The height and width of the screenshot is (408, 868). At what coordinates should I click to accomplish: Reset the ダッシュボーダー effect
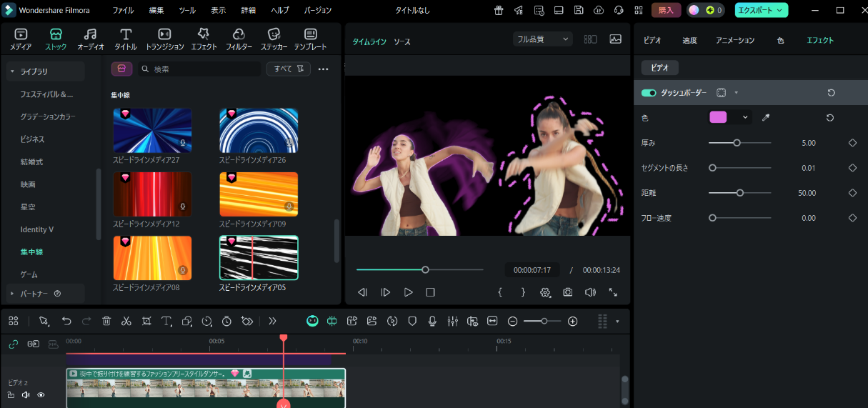[831, 93]
